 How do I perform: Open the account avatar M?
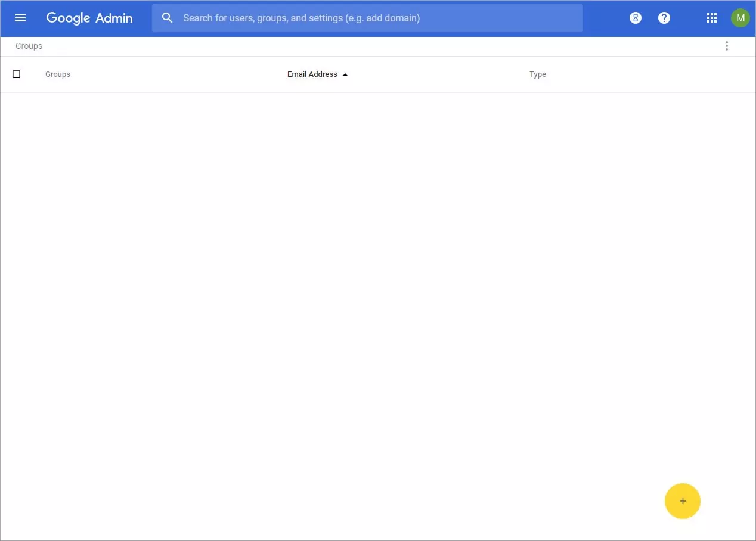[740, 18]
